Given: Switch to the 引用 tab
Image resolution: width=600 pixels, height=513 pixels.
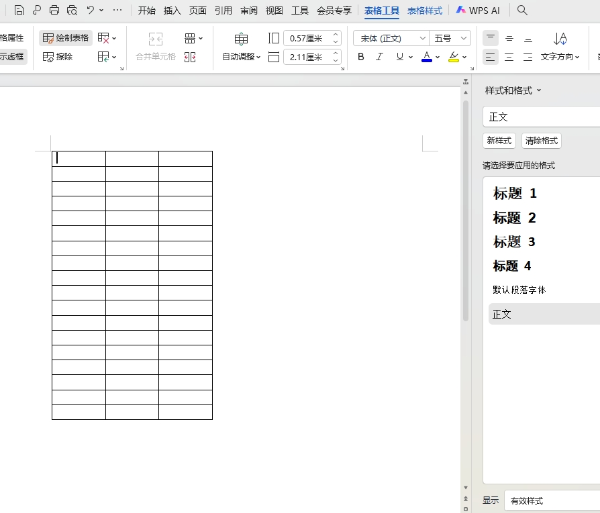Looking at the screenshot, I should tap(223, 11).
